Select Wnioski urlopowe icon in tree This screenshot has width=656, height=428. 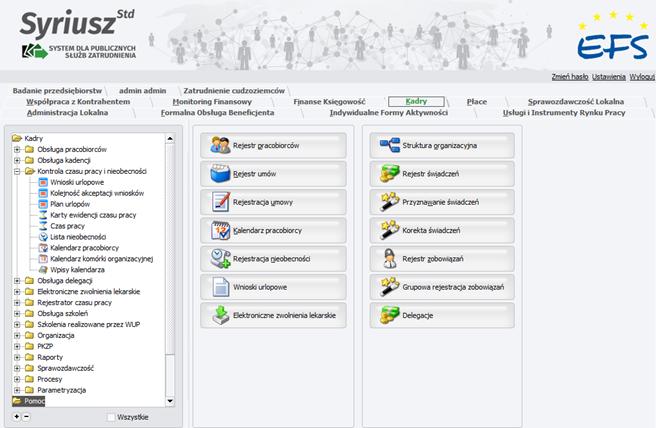tap(43, 182)
